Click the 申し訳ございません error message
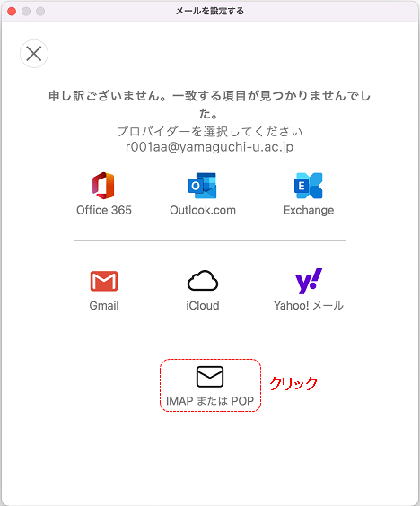 point(209,104)
